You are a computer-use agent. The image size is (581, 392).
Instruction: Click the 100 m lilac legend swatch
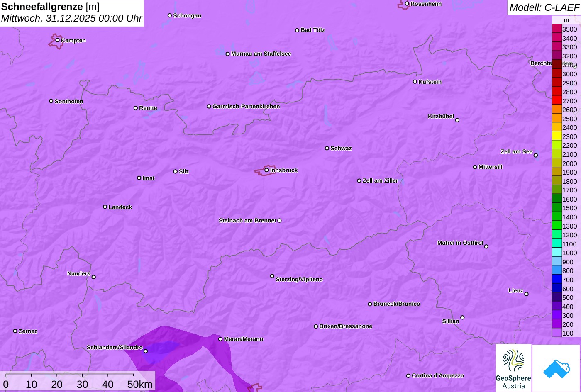557,333
